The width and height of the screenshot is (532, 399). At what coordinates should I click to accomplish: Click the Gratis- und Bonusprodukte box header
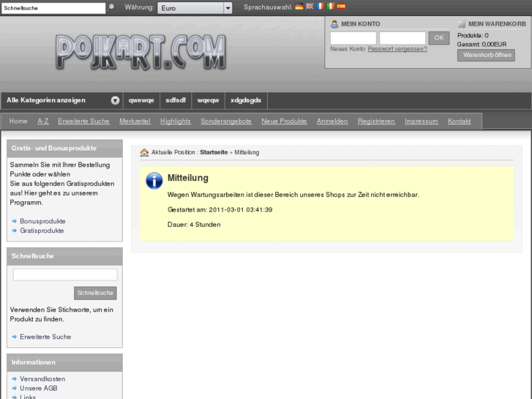point(64,149)
